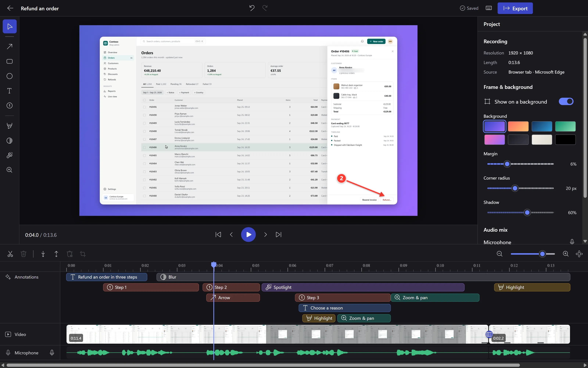Image resolution: width=588 pixels, height=368 pixels.
Task: Select the Step 2 annotation clip
Action: point(231,287)
